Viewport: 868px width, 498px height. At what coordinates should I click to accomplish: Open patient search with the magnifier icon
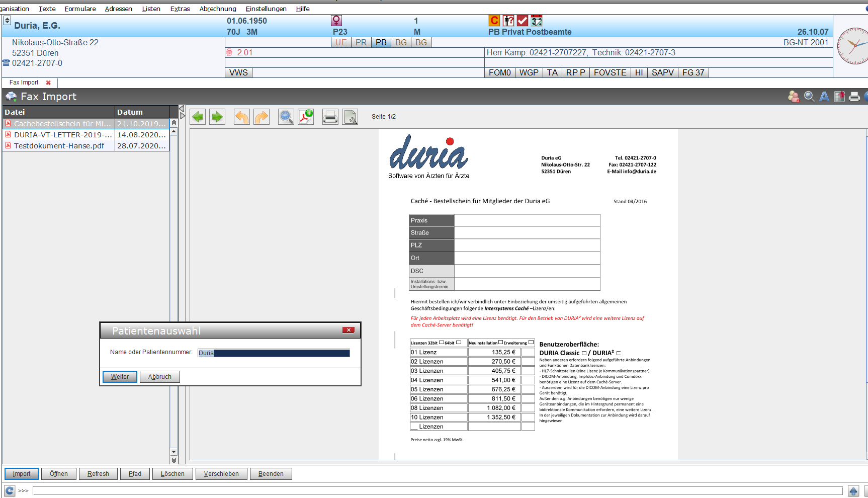(x=809, y=97)
